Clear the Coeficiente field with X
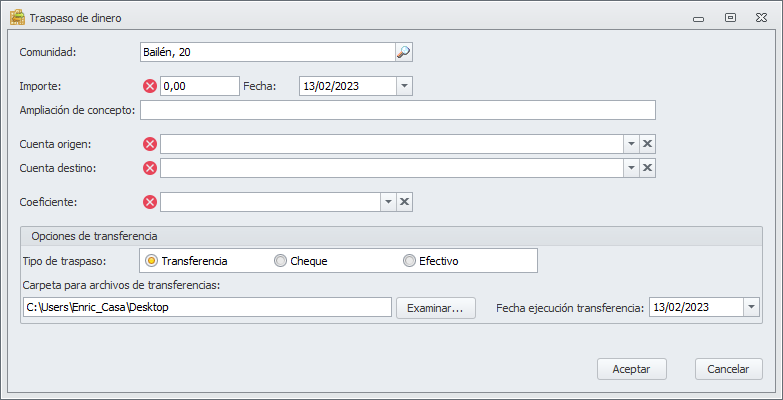 click(404, 202)
